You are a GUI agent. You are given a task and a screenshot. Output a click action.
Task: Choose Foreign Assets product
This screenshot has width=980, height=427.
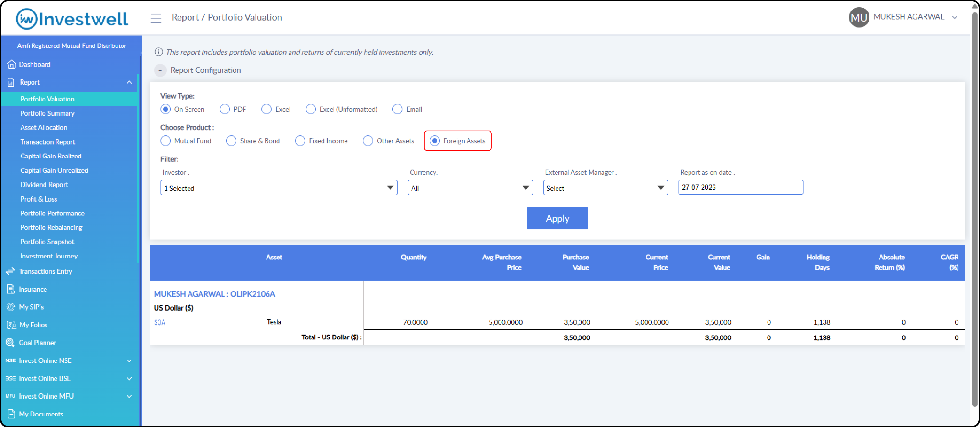434,141
